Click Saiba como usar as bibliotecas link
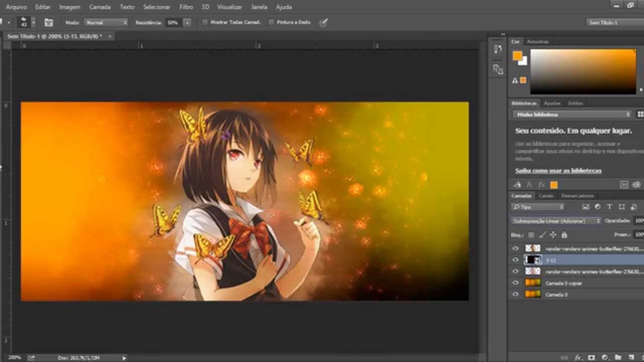The image size is (644, 362). click(x=558, y=170)
